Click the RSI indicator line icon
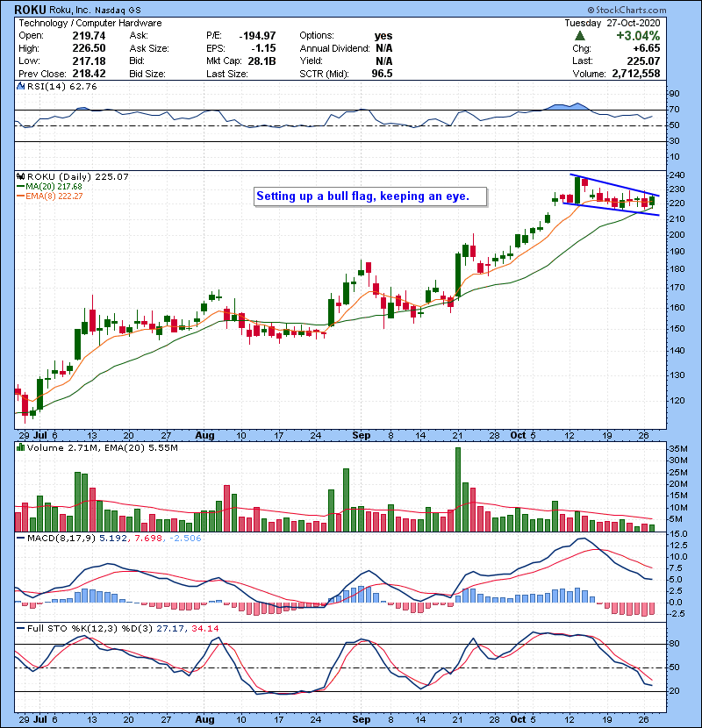The width and height of the screenshot is (702, 728). pyautogui.click(x=20, y=86)
